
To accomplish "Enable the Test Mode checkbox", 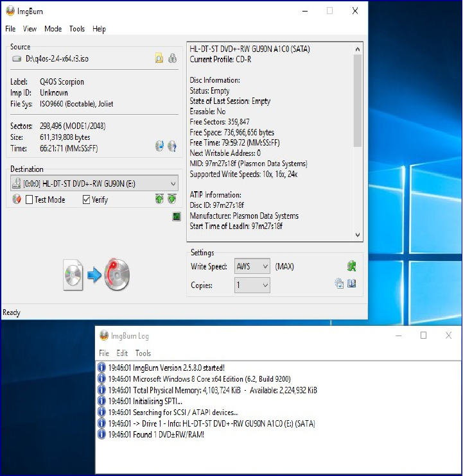I will coord(29,200).
